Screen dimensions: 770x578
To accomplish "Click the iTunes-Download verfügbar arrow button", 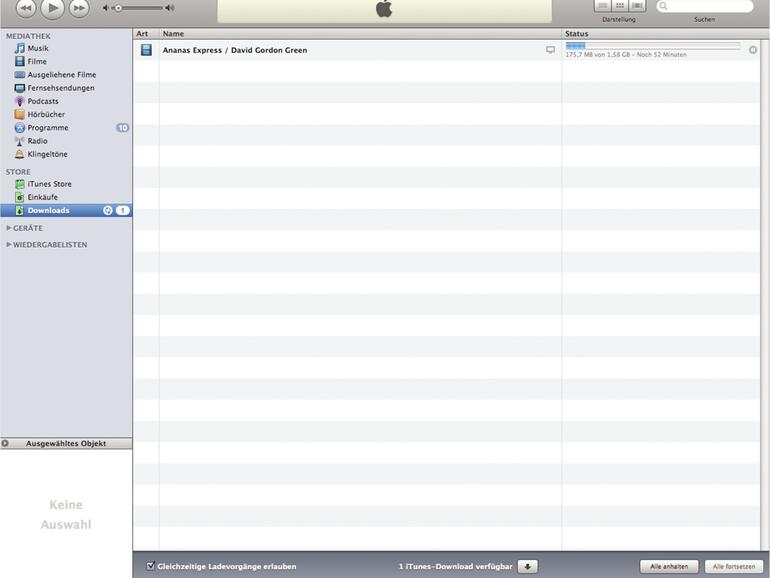I will click(x=528, y=566).
